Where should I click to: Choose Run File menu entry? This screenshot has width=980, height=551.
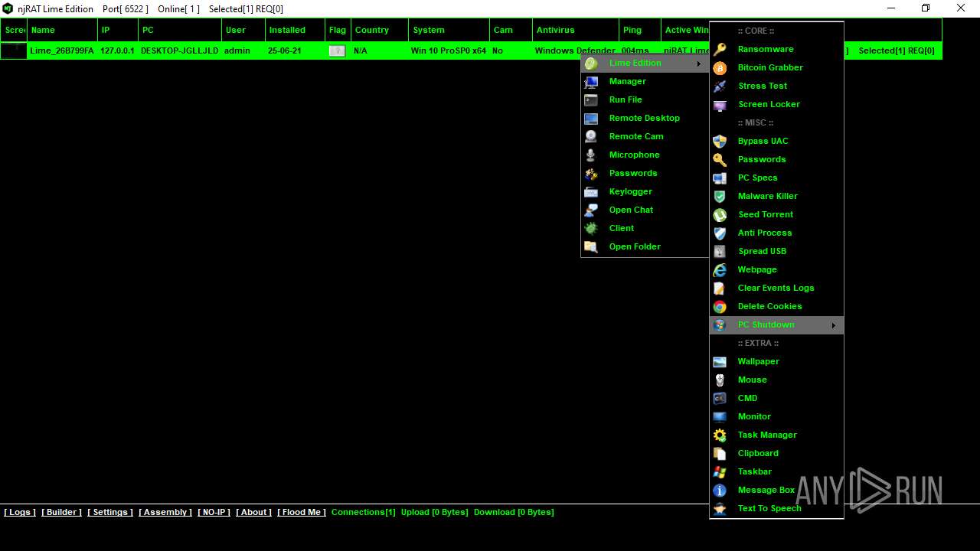point(645,99)
